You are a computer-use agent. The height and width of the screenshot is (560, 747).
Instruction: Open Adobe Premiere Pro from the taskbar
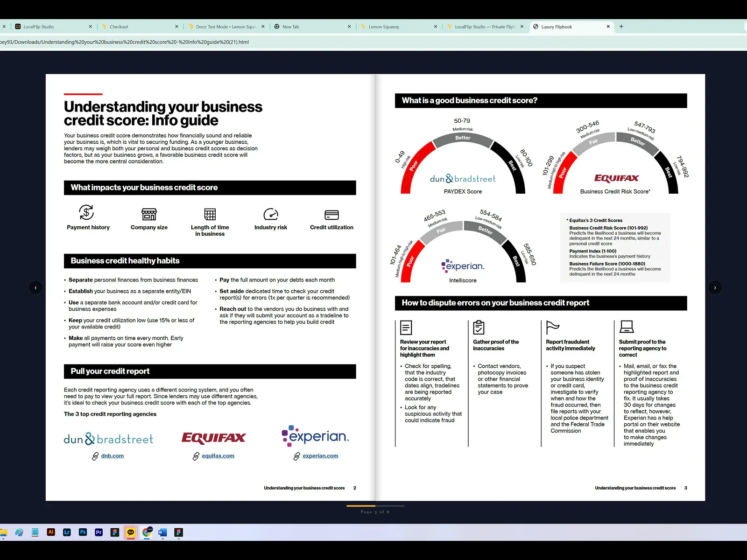coord(99,532)
